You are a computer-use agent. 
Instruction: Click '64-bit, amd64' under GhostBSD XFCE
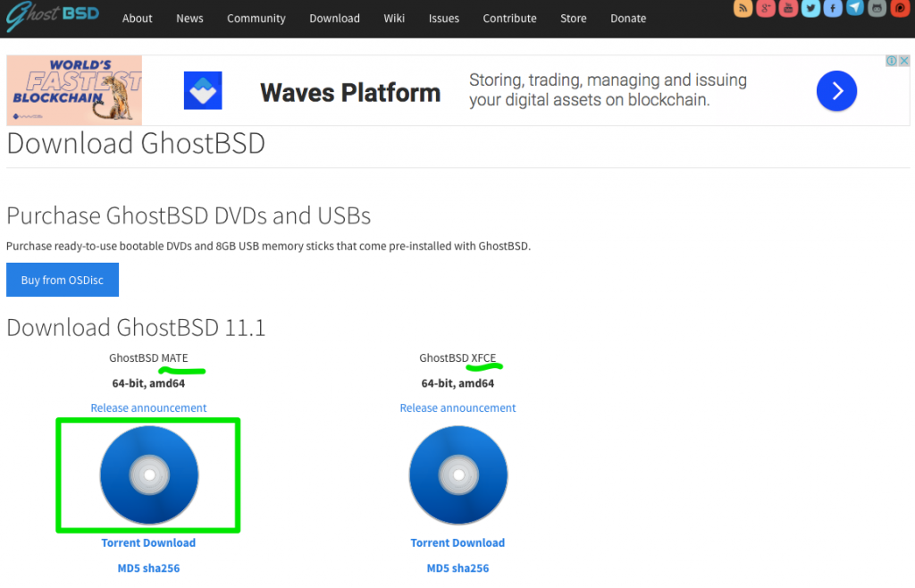point(458,383)
